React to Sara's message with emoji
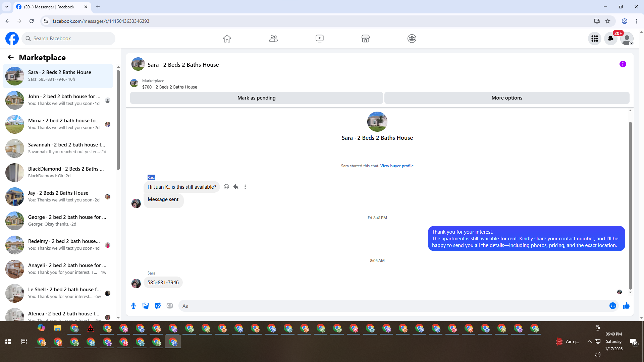 tap(226, 187)
